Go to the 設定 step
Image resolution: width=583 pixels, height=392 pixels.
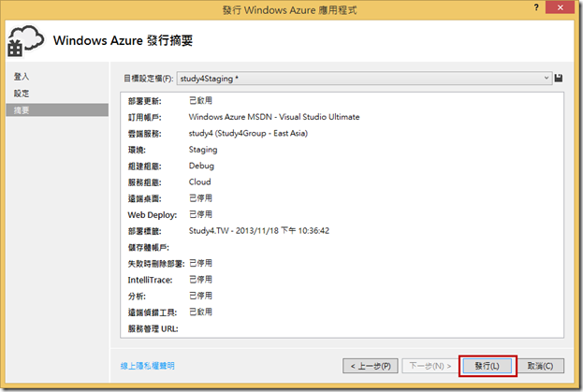tap(22, 94)
